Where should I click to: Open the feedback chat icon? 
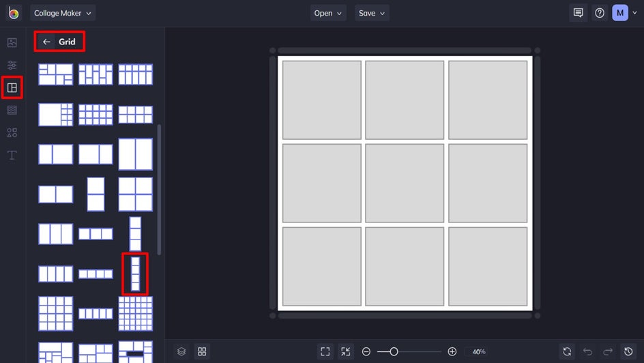[578, 13]
